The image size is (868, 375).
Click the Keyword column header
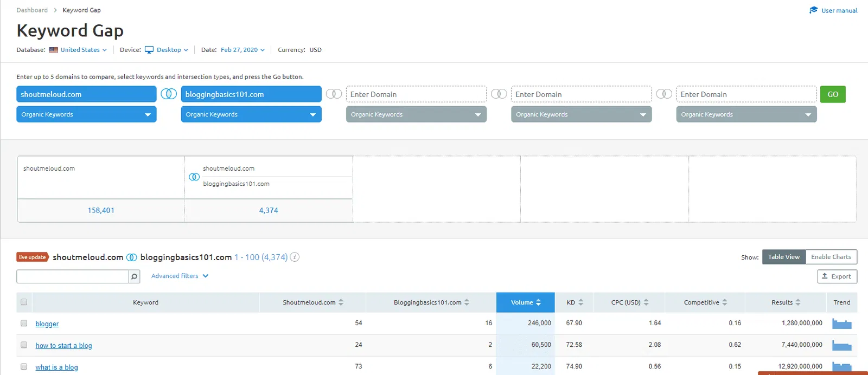pyautogui.click(x=145, y=302)
